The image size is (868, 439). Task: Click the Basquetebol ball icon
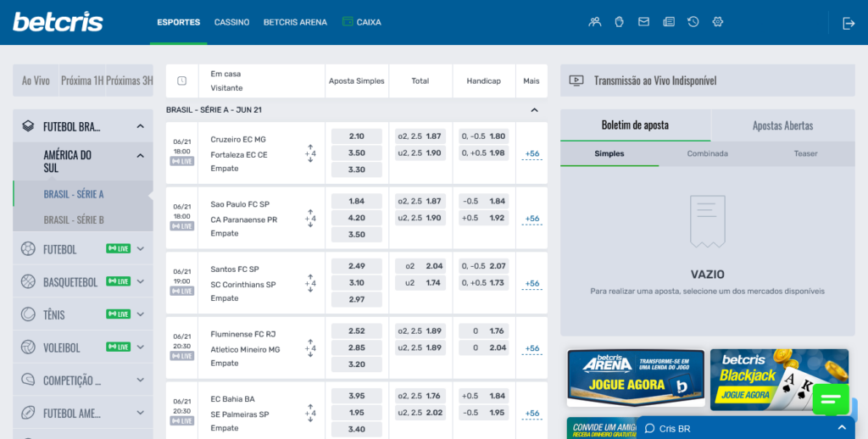[28, 281]
